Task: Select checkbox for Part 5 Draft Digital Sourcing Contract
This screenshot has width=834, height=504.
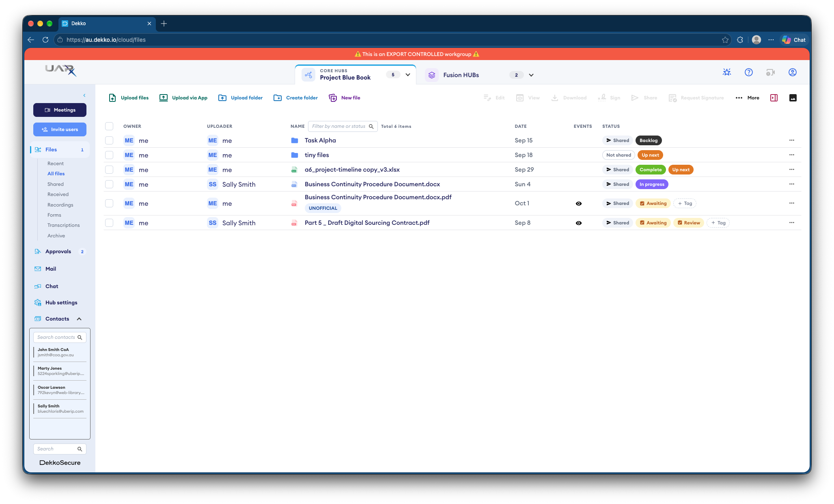Action: [x=109, y=223]
